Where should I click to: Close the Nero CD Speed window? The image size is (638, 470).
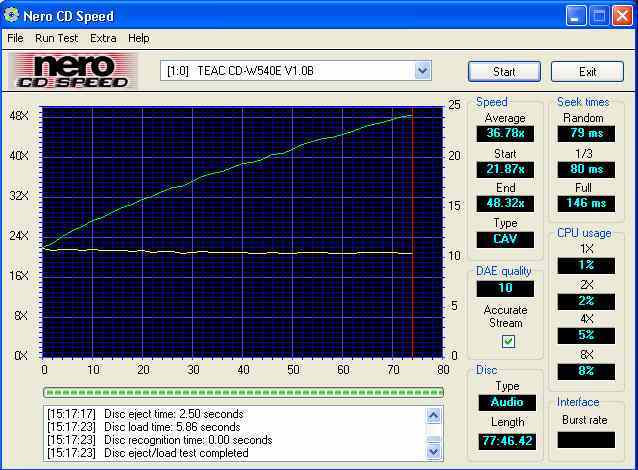(x=621, y=15)
